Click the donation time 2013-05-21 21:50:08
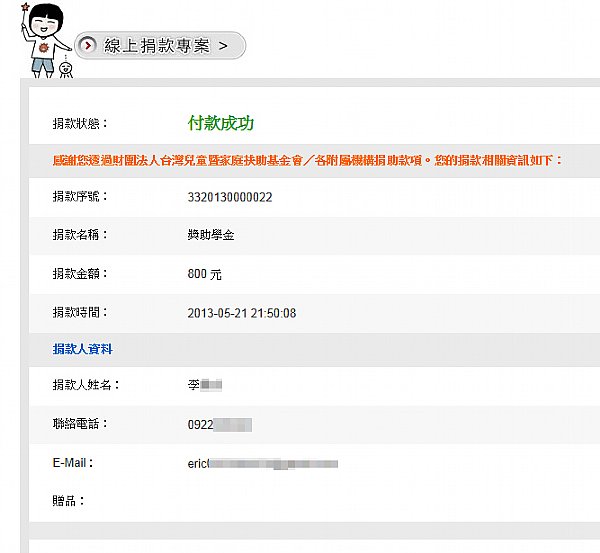Image resolution: width=600 pixels, height=553 pixels. 241,313
